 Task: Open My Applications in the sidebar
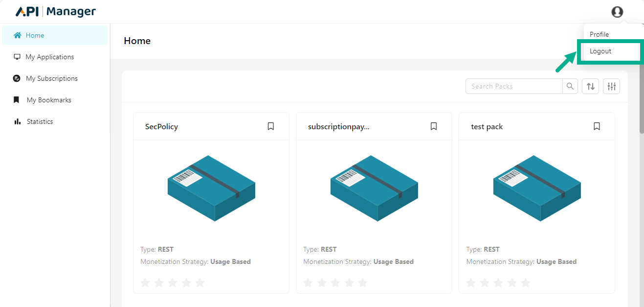(49, 57)
